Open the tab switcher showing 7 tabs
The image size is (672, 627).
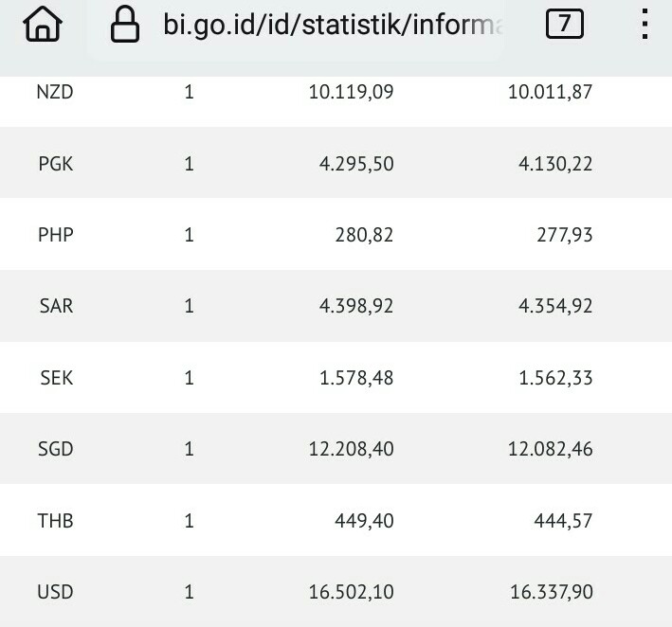point(565,25)
